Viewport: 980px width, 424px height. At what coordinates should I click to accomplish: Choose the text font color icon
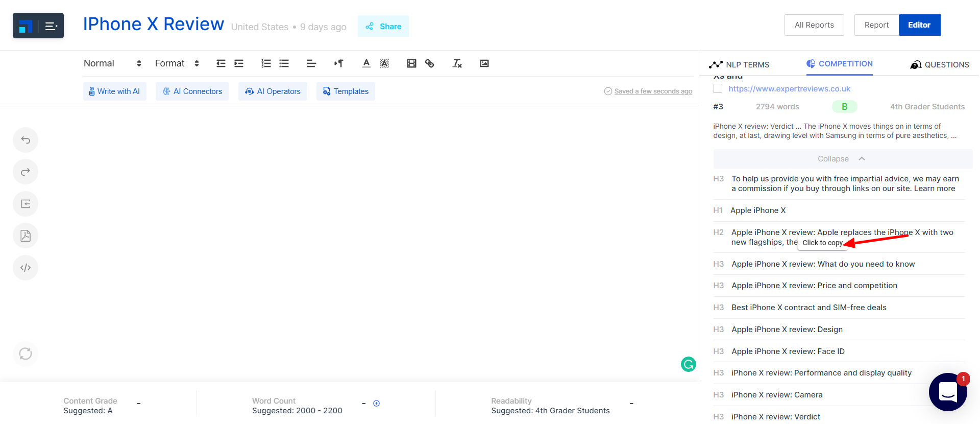coord(366,63)
